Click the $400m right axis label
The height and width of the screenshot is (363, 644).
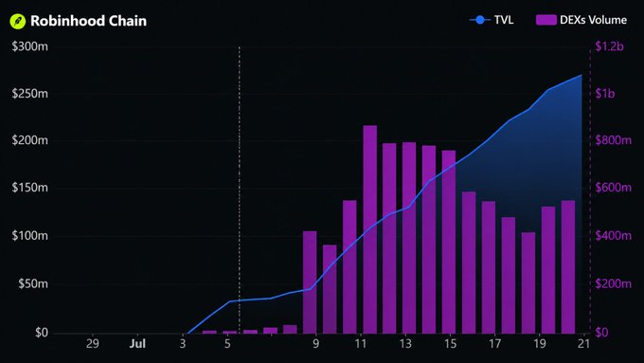614,236
